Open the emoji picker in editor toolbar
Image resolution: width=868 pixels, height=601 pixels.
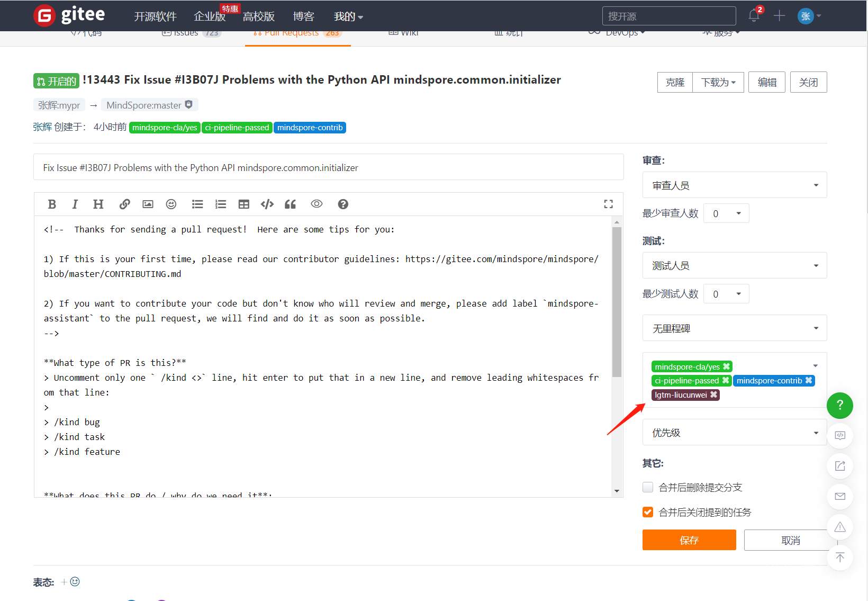click(171, 204)
